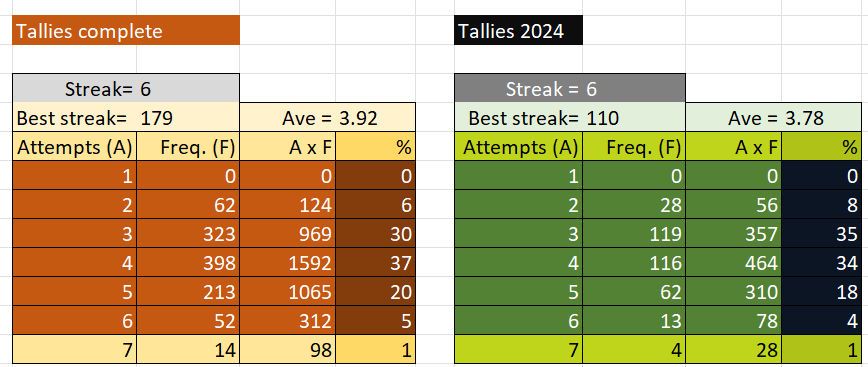Select the 'Best streak= 110' cell
The width and height of the screenshot is (868, 367).
click(570, 117)
